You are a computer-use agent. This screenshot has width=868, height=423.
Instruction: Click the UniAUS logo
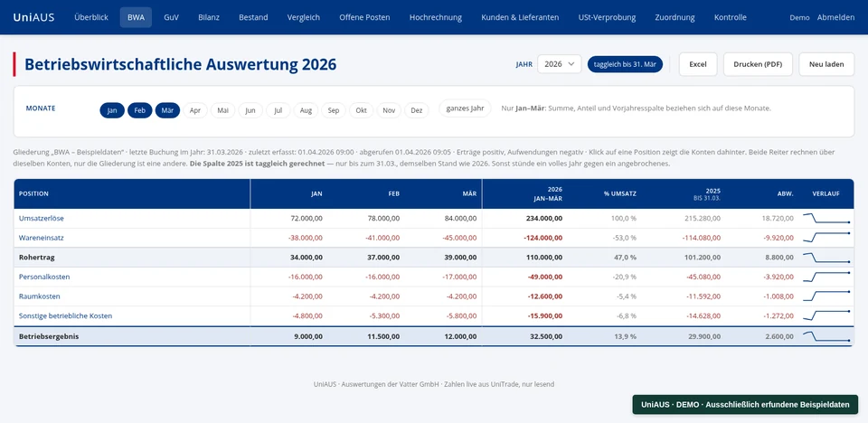(33, 17)
